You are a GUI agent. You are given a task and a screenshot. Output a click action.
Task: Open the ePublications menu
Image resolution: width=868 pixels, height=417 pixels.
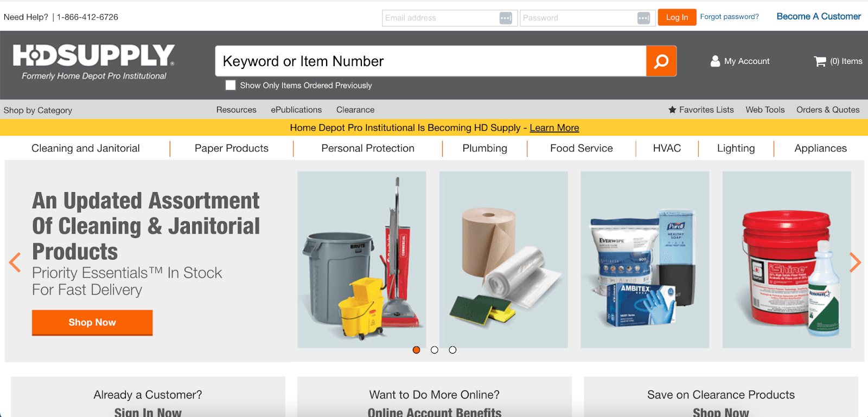coord(296,110)
